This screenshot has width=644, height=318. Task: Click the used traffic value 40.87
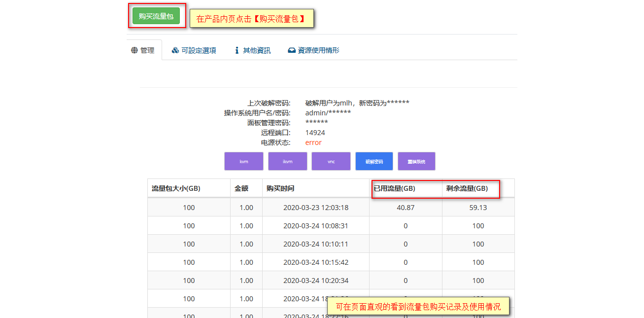406,208
